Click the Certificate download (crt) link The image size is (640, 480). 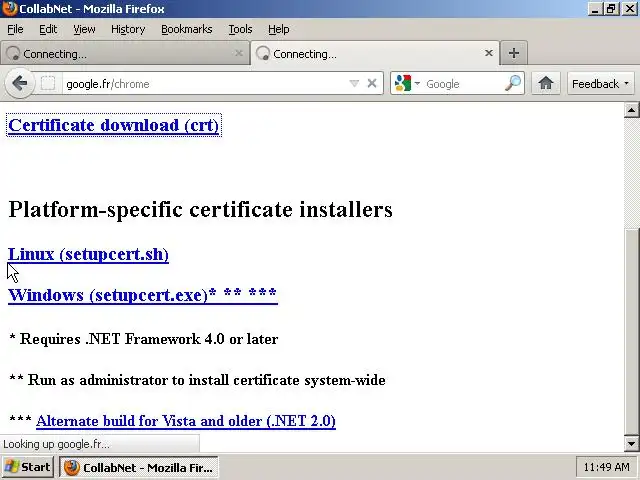click(x=114, y=125)
